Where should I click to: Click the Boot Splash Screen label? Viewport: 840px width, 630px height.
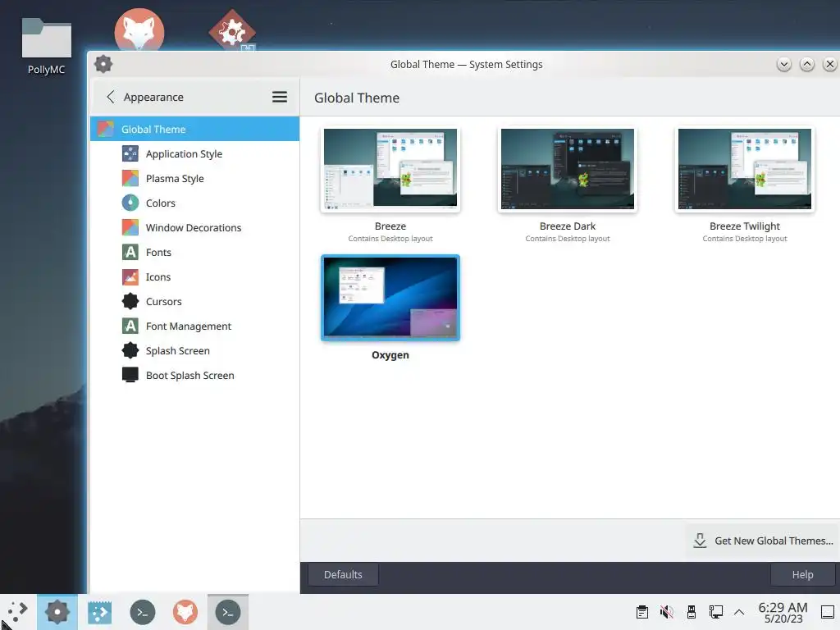tap(190, 376)
